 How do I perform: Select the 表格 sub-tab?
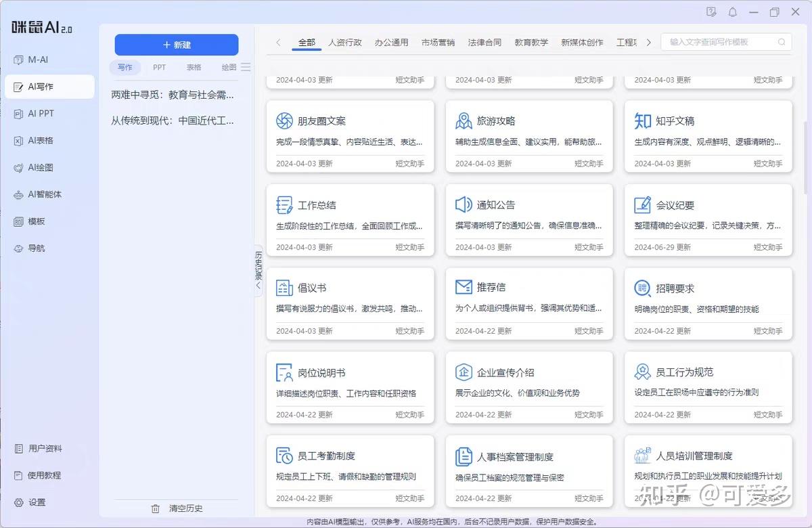tap(194, 67)
